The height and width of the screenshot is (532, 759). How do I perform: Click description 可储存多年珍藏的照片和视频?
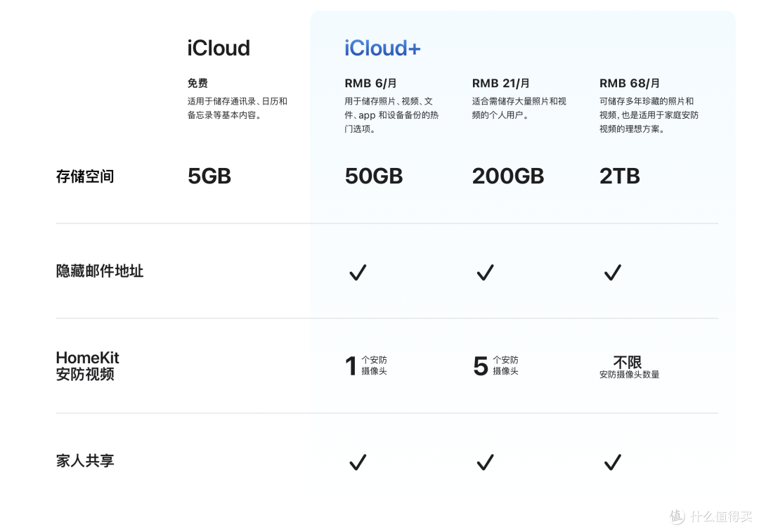coord(649,115)
